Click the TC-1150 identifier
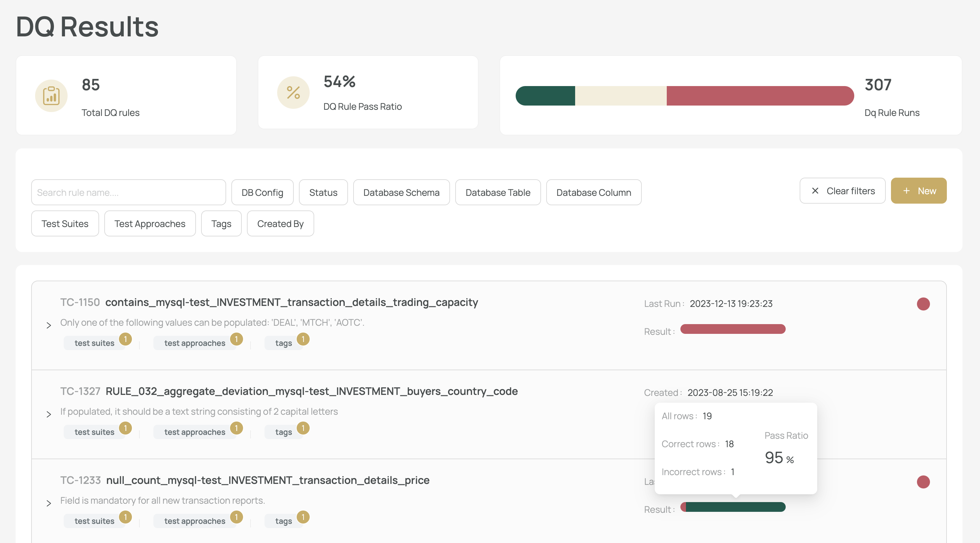Screen dimensions: 980x543 80,302
